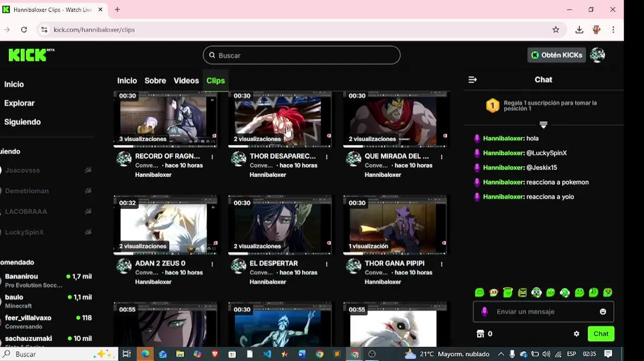Open Bananirou's Pro Evolution Soccer channel
Image resolution: width=644 pixels, height=361 pixels.
(x=48, y=280)
